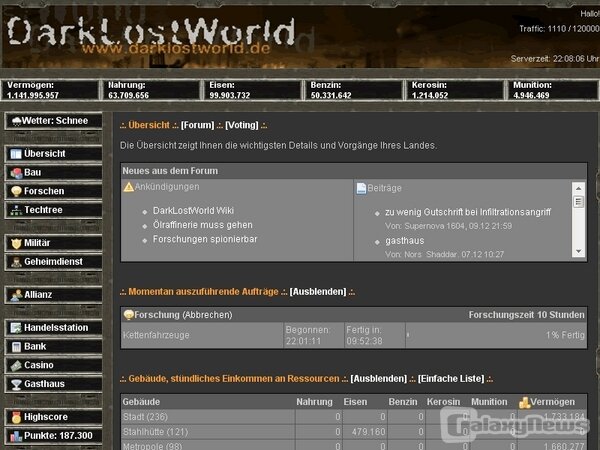Open the Übersicht menu entry

(53, 154)
